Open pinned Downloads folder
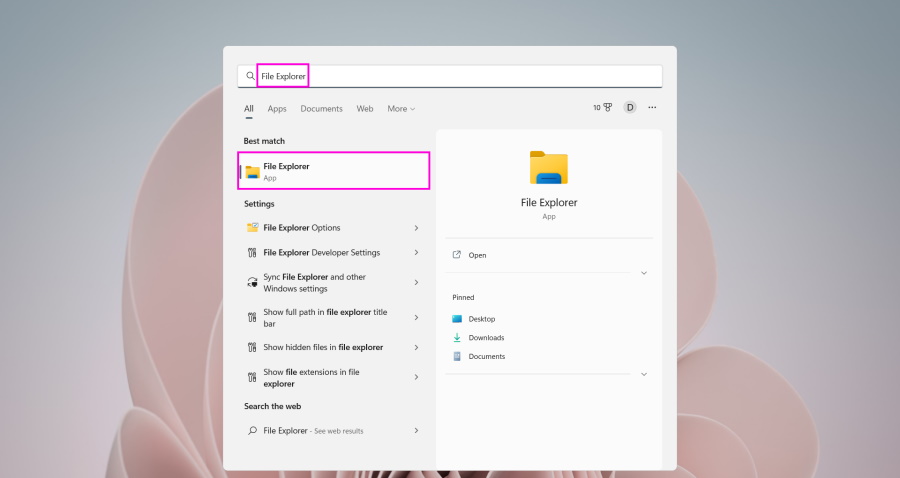This screenshot has width=900, height=478. pyautogui.click(x=486, y=338)
